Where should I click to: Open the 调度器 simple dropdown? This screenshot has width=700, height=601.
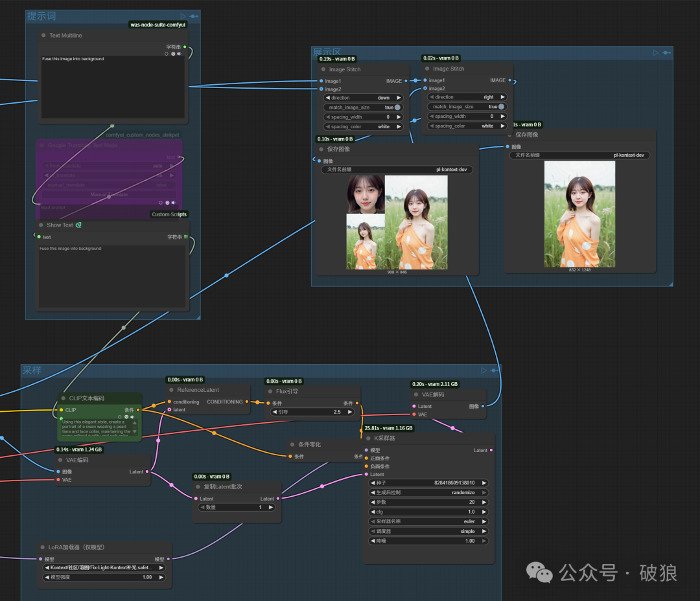pos(428,531)
